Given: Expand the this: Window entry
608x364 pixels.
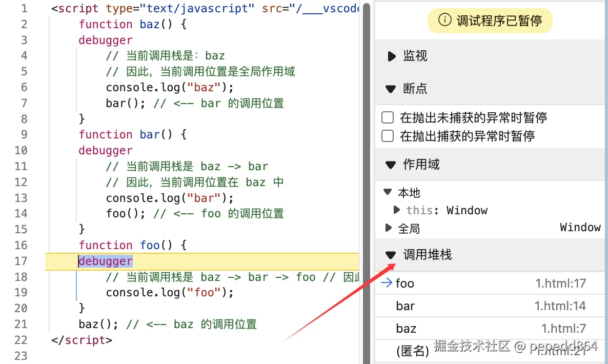Looking at the screenshot, I should [x=396, y=210].
